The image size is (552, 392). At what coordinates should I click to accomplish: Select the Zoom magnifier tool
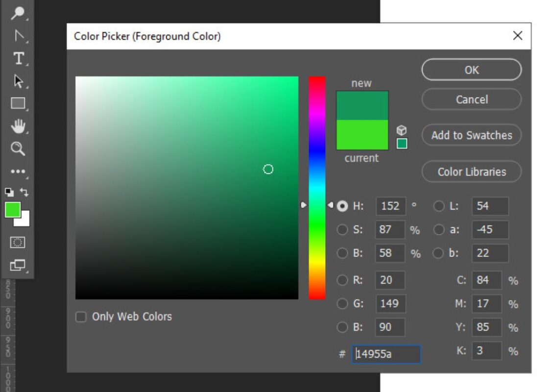[18, 148]
